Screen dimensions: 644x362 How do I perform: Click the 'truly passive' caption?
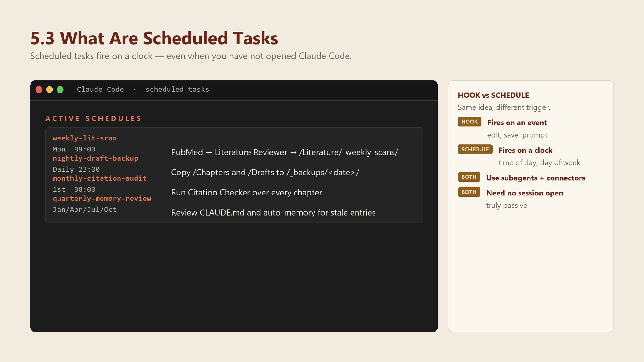click(x=507, y=206)
